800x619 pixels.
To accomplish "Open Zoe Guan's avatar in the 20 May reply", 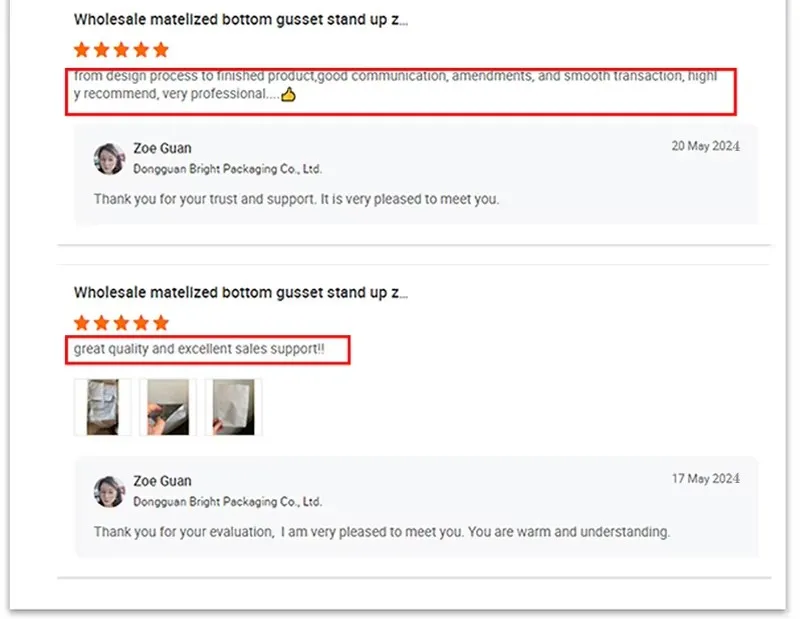I will pyautogui.click(x=109, y=159).
